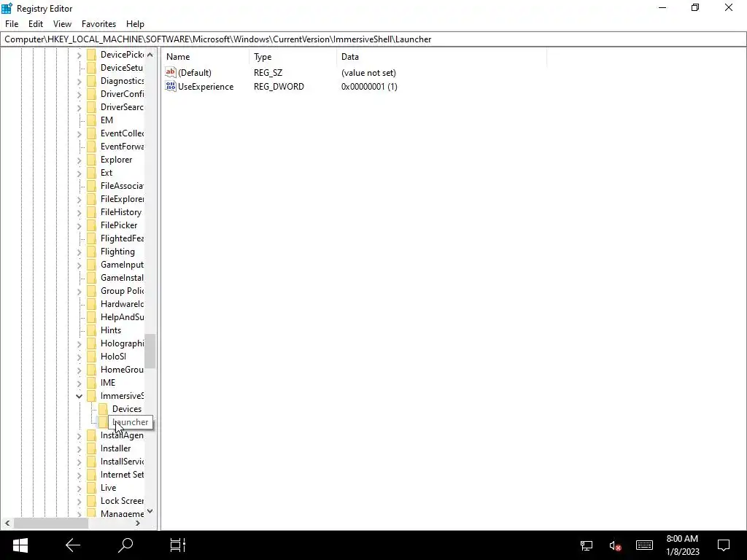Open the View menu
Viewport: 747px width, 560px height.
point(62,24)
